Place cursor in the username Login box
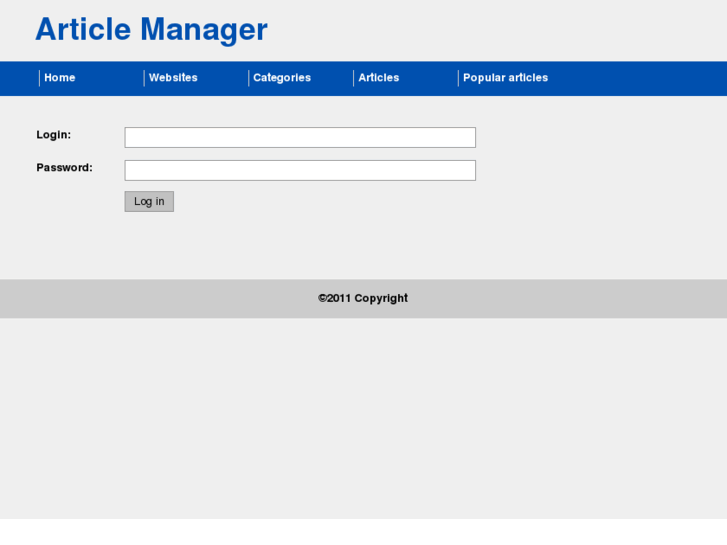This screenshot has height=545, width=727. click(300, 137)
